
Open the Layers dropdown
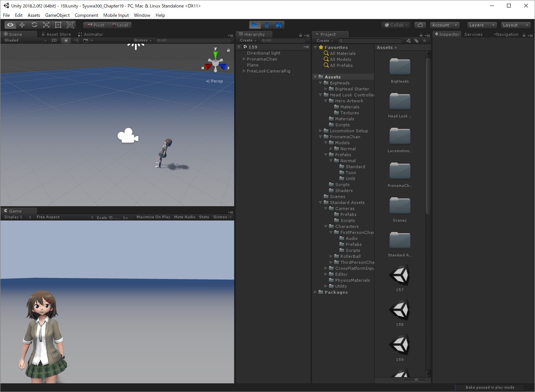point(481,25)
